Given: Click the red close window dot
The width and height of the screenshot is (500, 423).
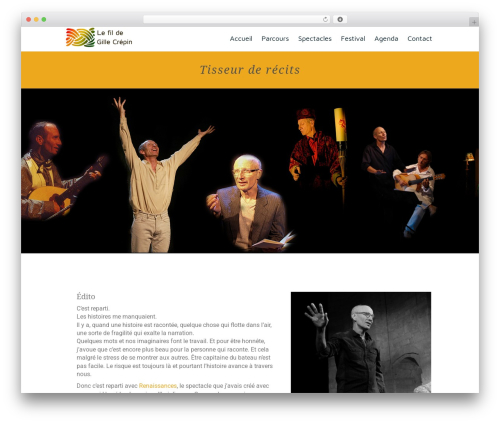Looking at the screenshot, I should 29,20.
